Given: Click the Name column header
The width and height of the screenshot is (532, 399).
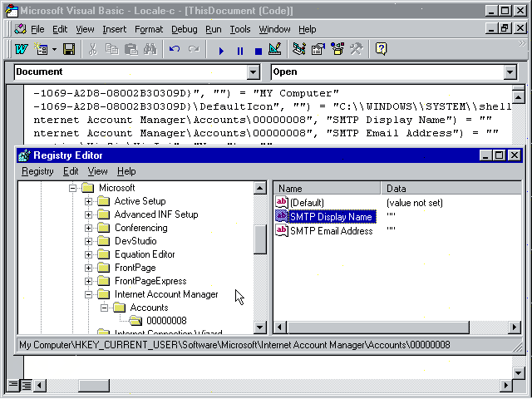Looking at the screenshot, I should point(327,189).
